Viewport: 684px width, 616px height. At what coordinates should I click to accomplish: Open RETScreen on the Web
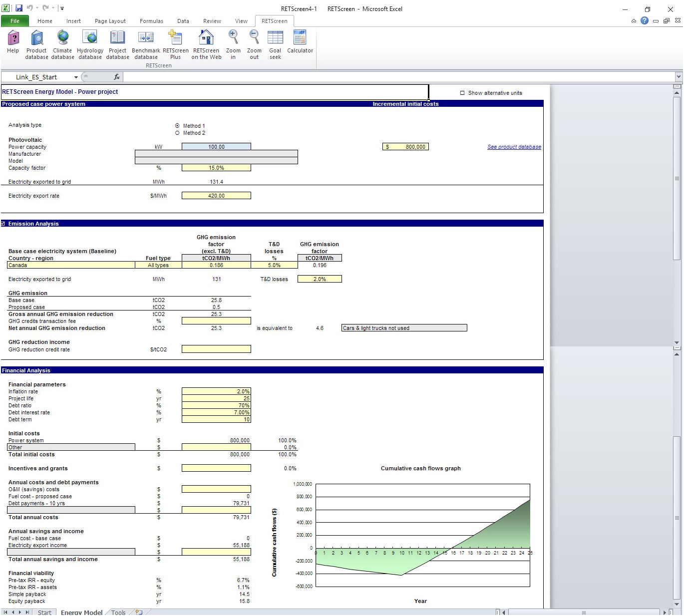pos(206,44)
